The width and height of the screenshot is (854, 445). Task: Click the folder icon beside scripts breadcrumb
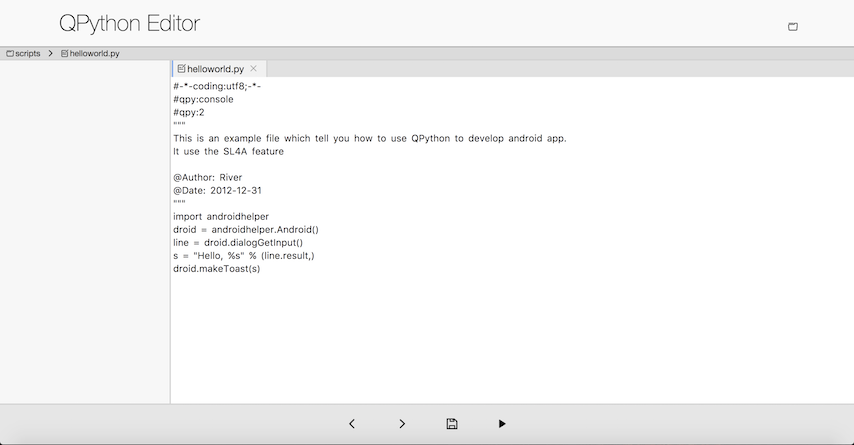[x=10, y=53]
